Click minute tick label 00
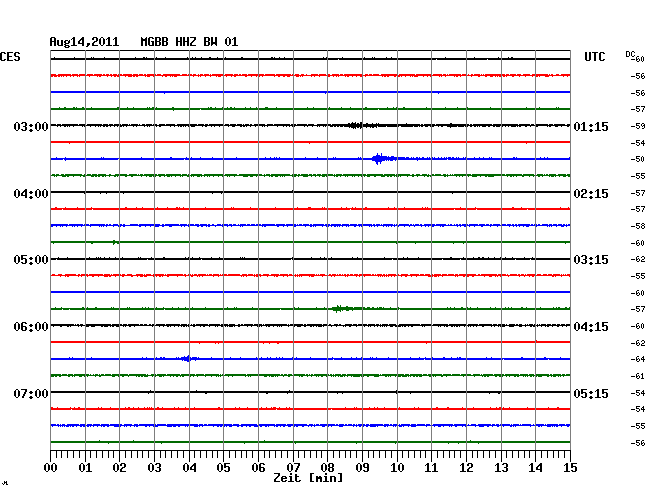Screen dimensions: 650x494 click(51, 468)
